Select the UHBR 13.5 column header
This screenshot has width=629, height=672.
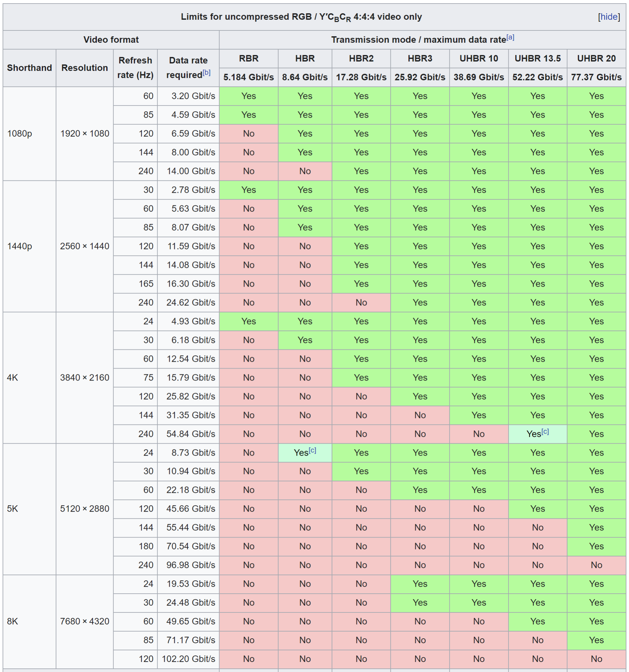537,59
